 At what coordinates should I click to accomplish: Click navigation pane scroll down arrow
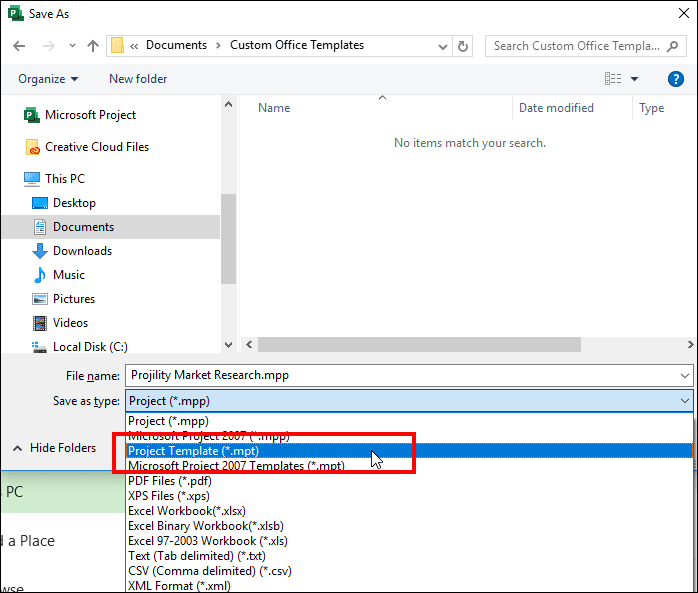click(228, 345)
